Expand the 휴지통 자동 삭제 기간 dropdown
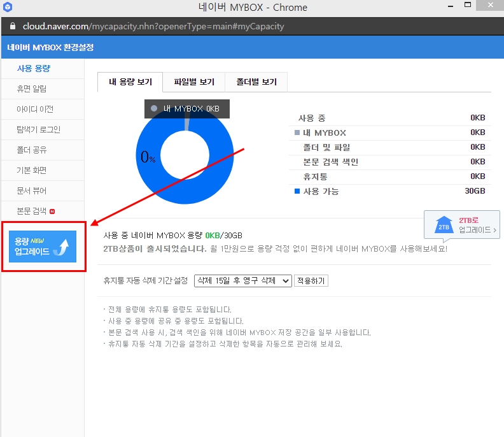Image resolution: width=504 pixels, height=437 pixels. point(242,280)
